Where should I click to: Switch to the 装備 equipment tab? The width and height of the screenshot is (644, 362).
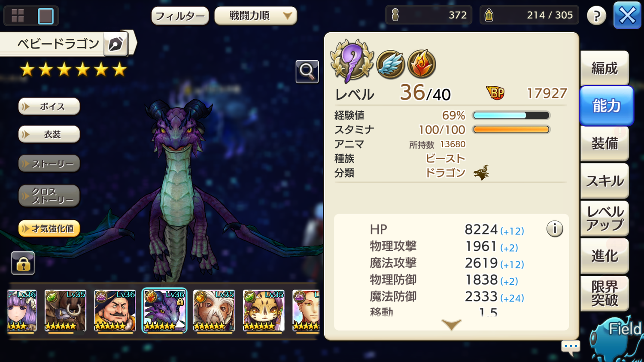point(605,143)
